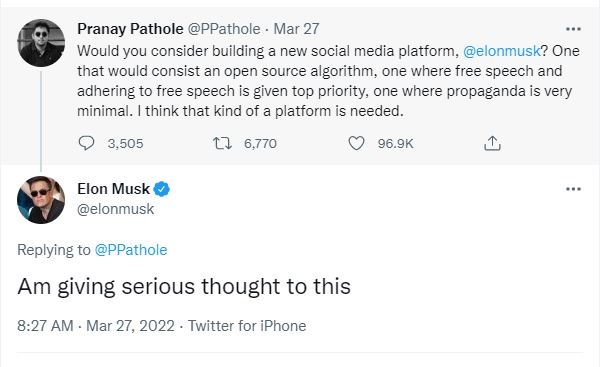Click the 8:27 AM · Mar 27, 2022 timestamp
Image resolution: width=600 pixels, height=367 pixels.
[x=96, y=326]
